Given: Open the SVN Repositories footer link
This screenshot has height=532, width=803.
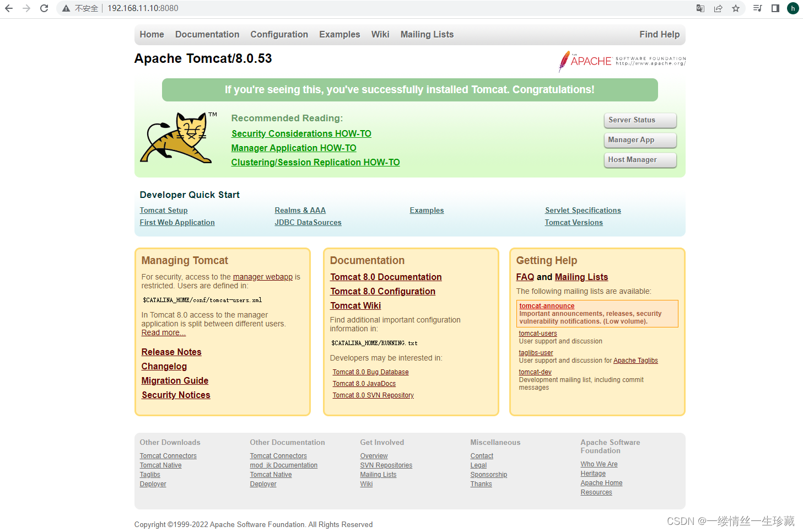Looking at the screenshot, I should [386, 465].
